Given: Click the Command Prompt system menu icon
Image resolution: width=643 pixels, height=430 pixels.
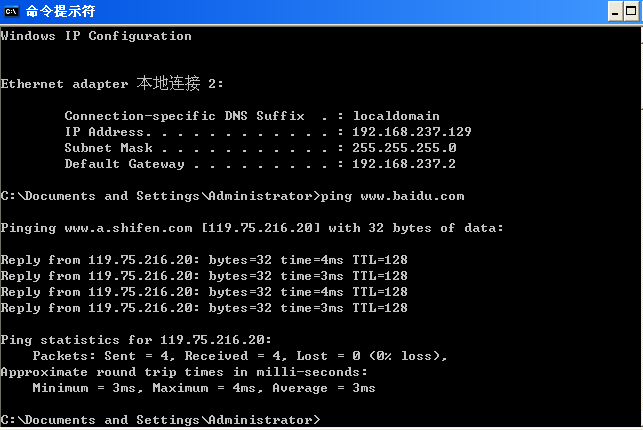Looking at the screenshot, I should pos(12,12).
